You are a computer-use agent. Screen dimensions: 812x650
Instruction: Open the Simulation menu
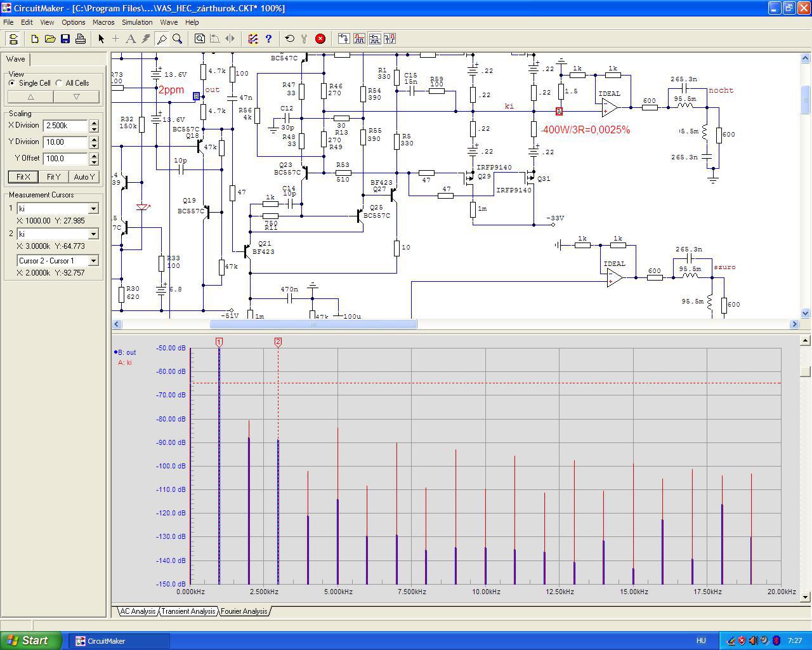(137, 22)
